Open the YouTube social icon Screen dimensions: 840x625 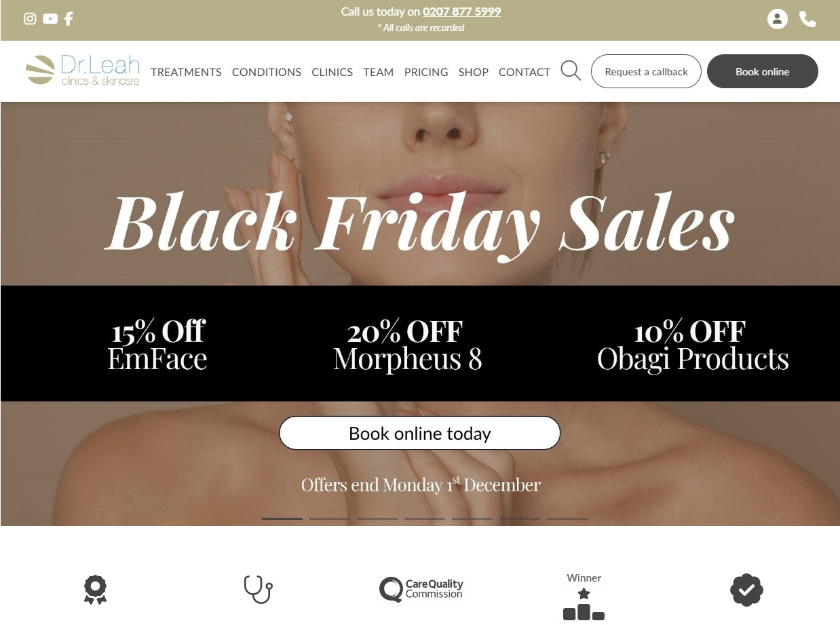50,19
